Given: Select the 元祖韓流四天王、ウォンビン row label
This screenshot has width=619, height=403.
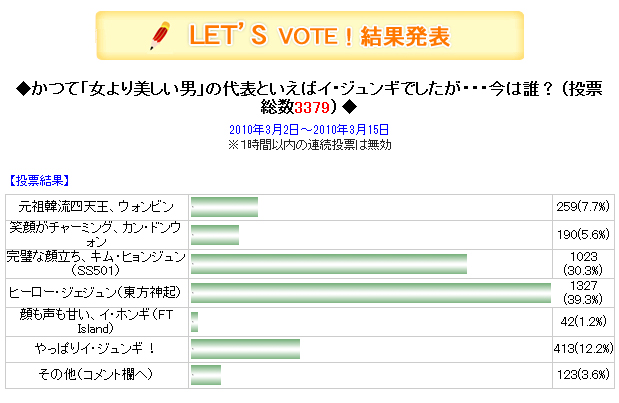Looking at the screenshot, I should click(96, 207).
